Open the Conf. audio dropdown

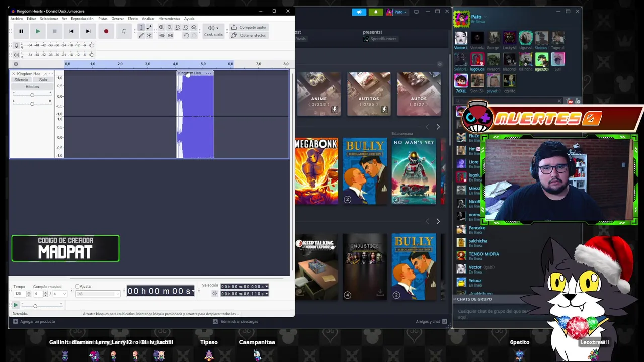tap(213, 31)
